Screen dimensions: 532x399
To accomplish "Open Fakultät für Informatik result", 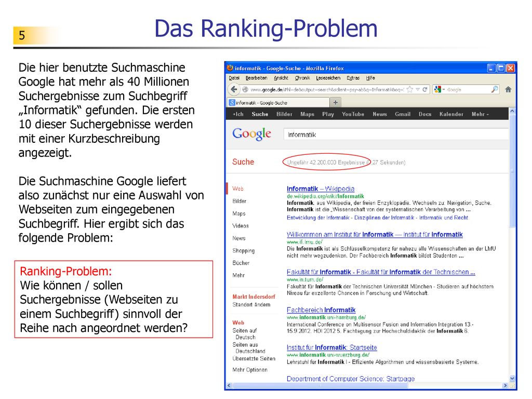I will (x=381, y=272).
